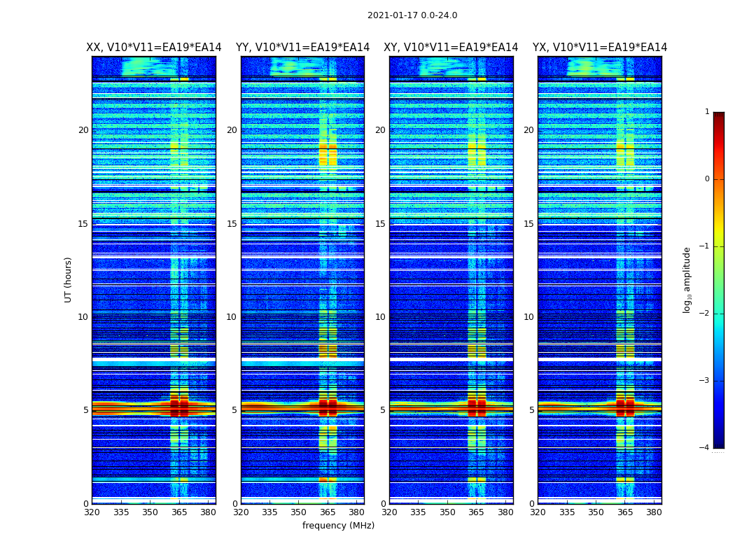735x560 pixels.
Task: Click the UT (hours) axis label
Action: coord(68,280)
